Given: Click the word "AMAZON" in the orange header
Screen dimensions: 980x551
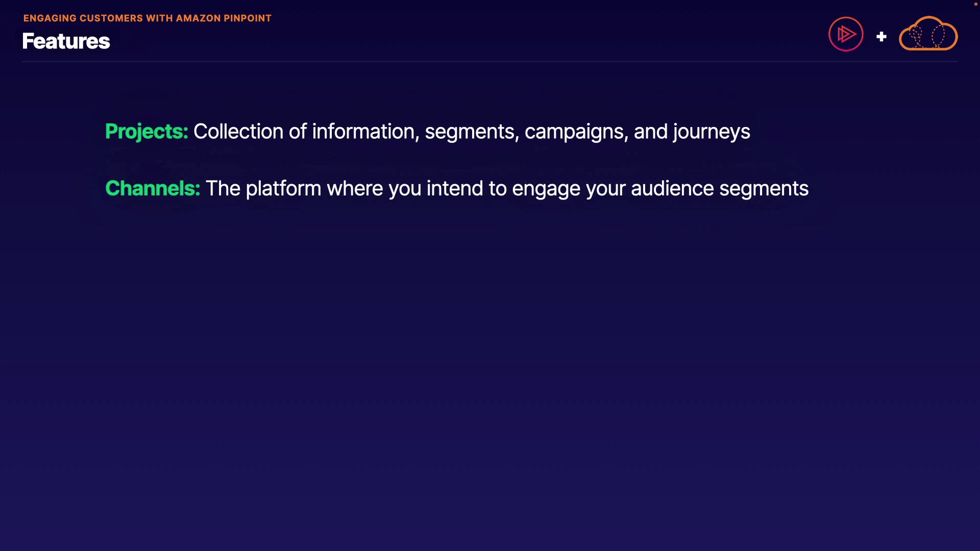Looking at the screenshot, I should (x=198, y=18).
